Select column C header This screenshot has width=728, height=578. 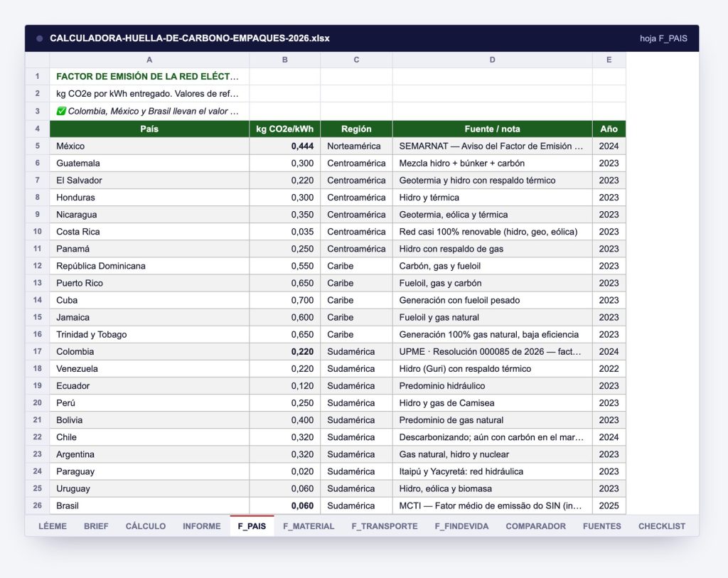click(x=356, y=60)
